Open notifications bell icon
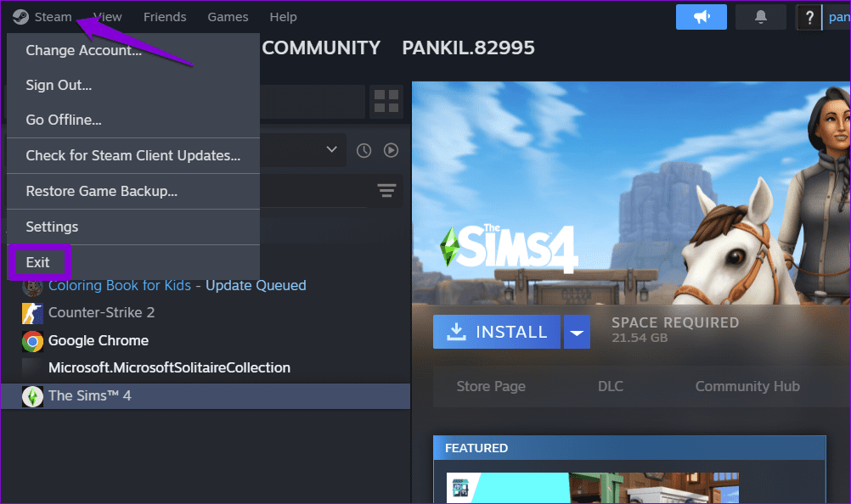The height and width of the screenshot is (504, 851). pyautogui.click(x=761, y=17)
